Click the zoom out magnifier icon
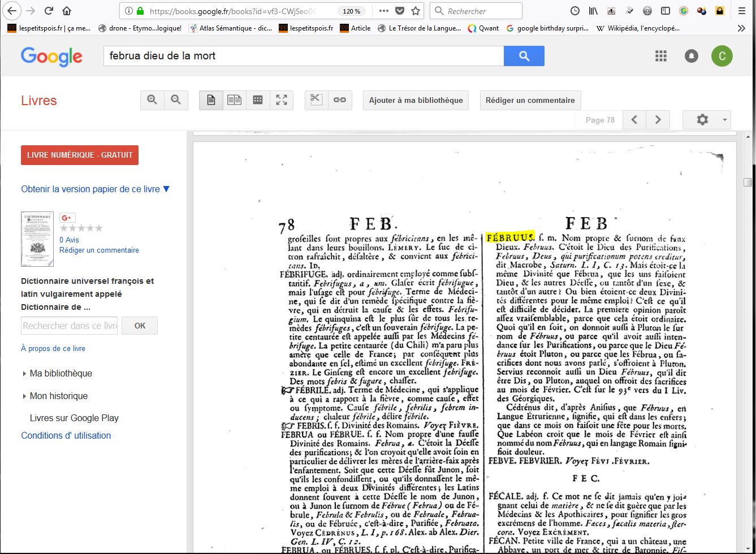756x554 pixels. click(176, 100)
